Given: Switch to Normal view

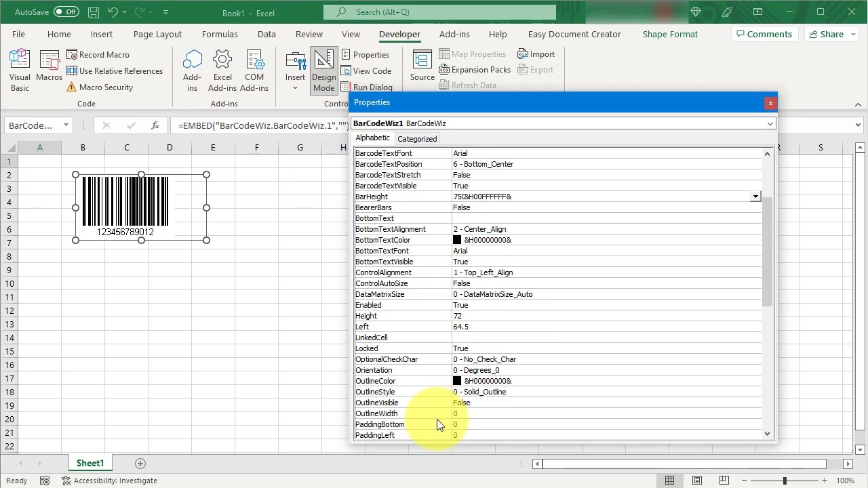Looking at the screenshot, I should pos(669,481).
